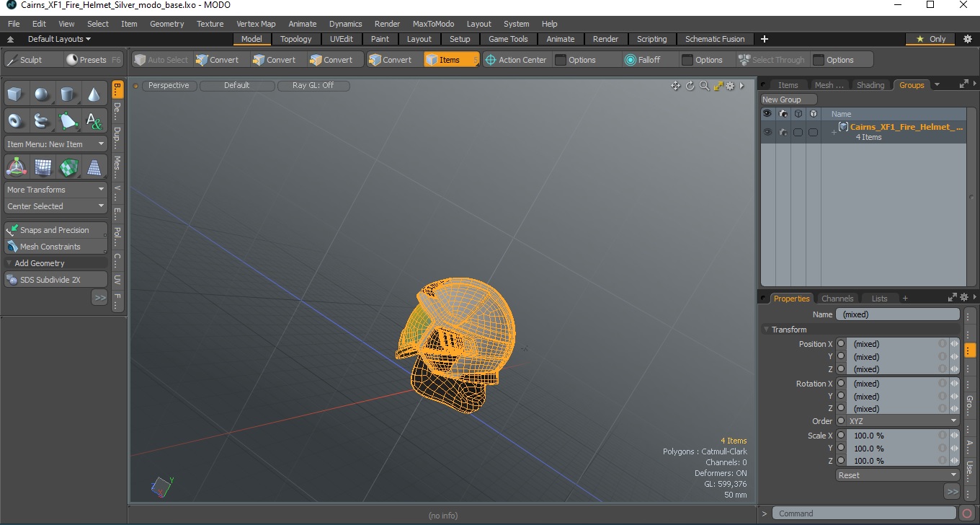Click the Name (mixed) field
The height and width of the screenshot is (525, 980).
tap(897, 314)
